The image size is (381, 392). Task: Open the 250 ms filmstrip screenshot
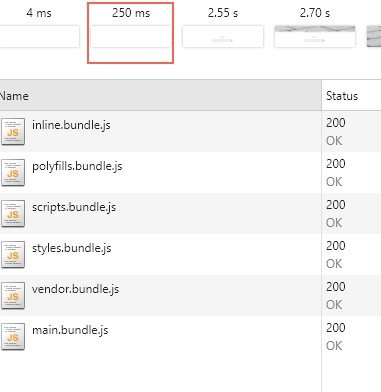[131, 36]
